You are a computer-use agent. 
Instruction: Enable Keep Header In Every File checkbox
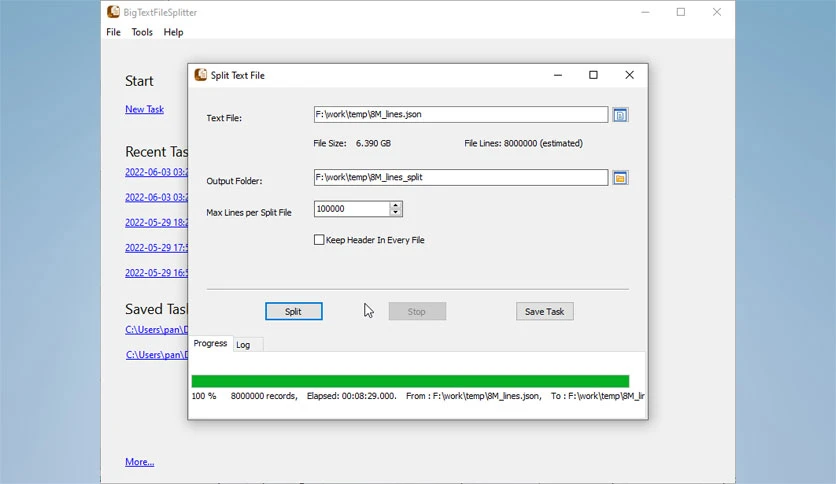pos(319,240)
